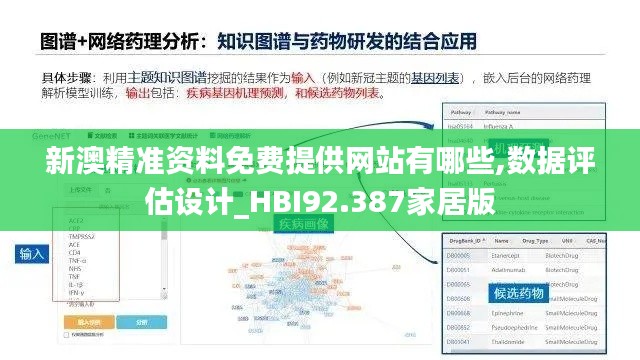Screen dimensions: 640x360
Task: Click the 疾病画像 label above network
Action: tap(303, 224)
